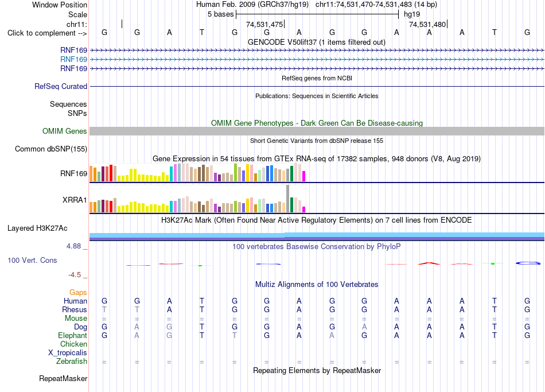
Task: Click the 'Layered H3K27Ac' track label
Action: tap(37, 228)
